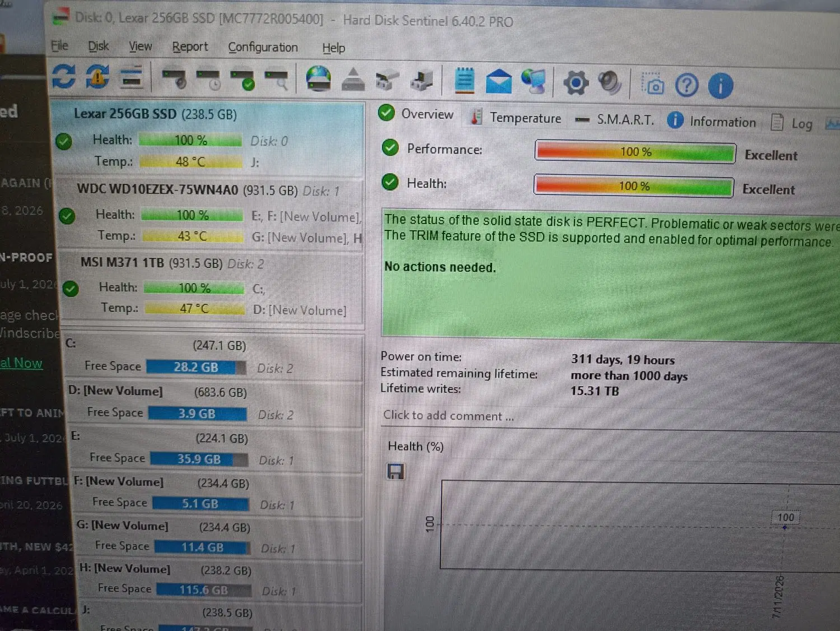The image size is (840, 631).
Task: Click the speaker sound toolbar icon
Action: tap(609, 83)
